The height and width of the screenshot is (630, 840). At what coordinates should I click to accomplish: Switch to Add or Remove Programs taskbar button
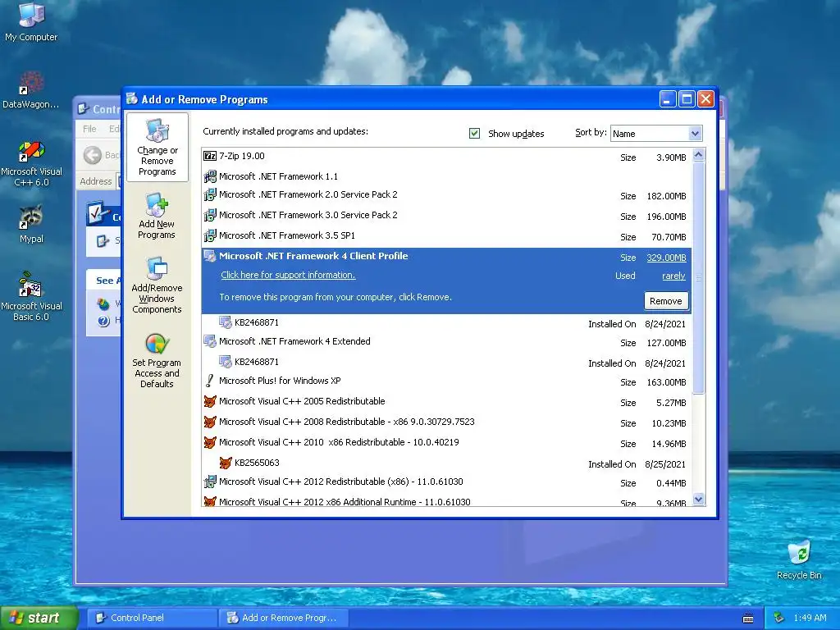pyautogui.click(x=284, y=618)
